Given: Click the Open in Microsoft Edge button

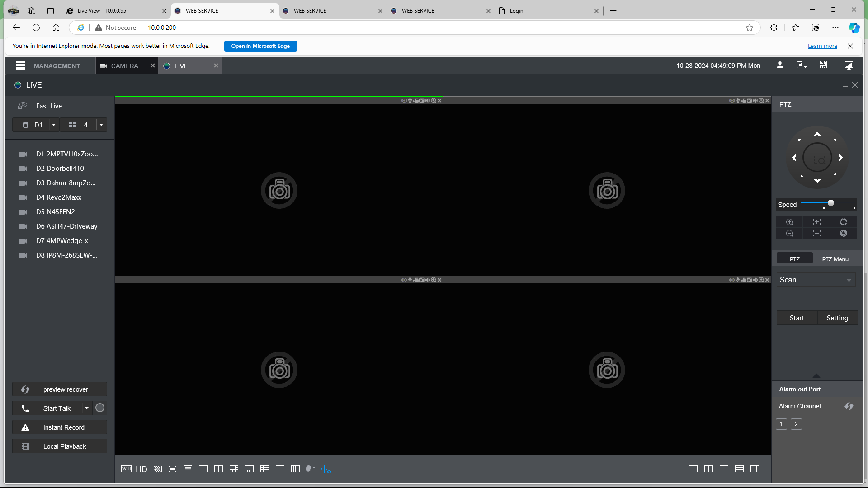Looking at the screenshot, I should 260,46.
